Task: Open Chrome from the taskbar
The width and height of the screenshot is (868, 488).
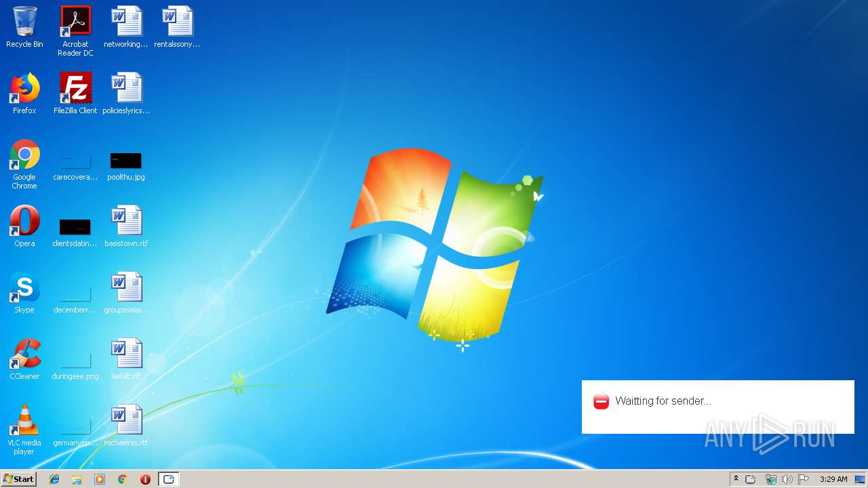Action: [x=123, y=479]
